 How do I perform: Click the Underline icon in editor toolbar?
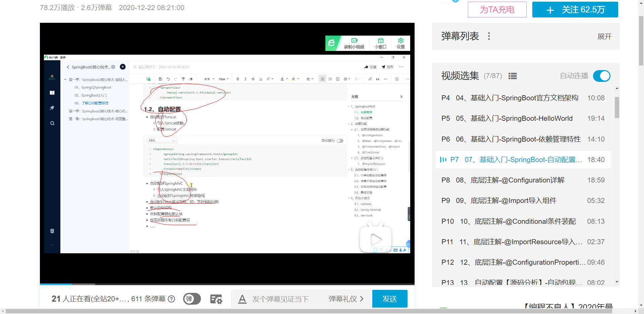[261, 79]
